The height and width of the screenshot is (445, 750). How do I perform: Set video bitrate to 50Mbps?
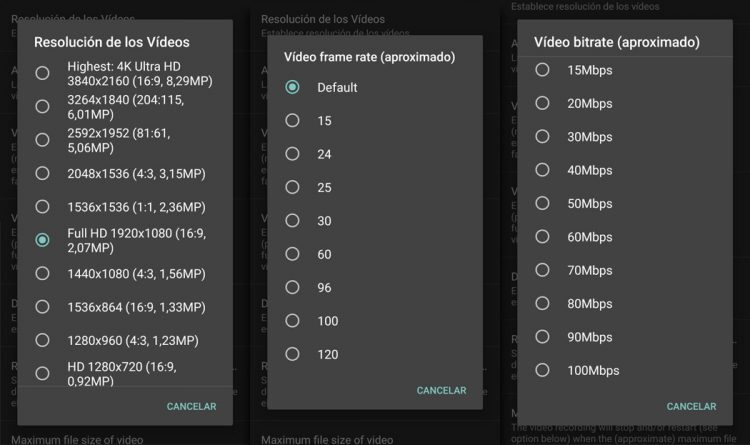(542, 203)
